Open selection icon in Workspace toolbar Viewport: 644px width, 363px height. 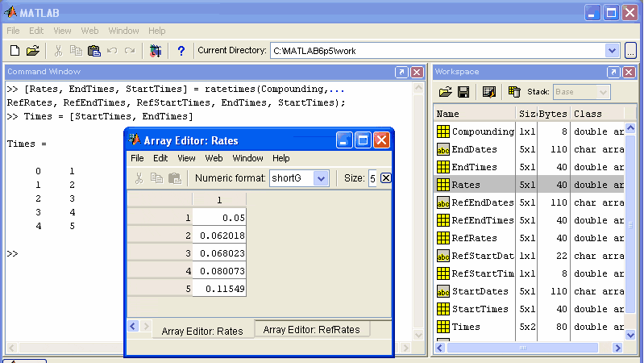coord(488,92)
